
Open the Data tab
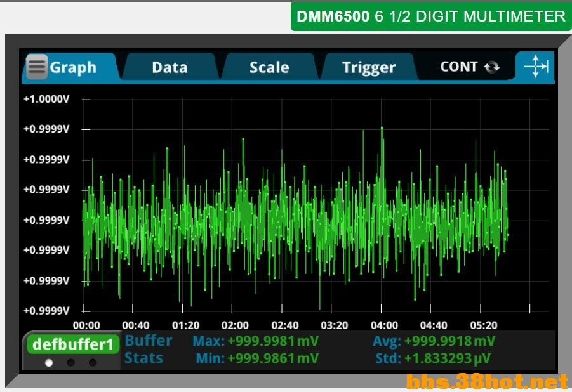tap(170, 67)
